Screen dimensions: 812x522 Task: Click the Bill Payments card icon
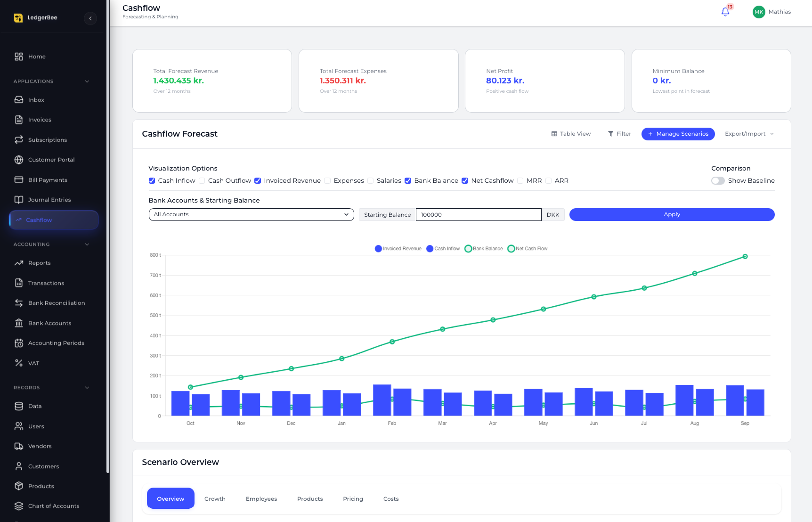pyautogui.click(x=19, y=180)
